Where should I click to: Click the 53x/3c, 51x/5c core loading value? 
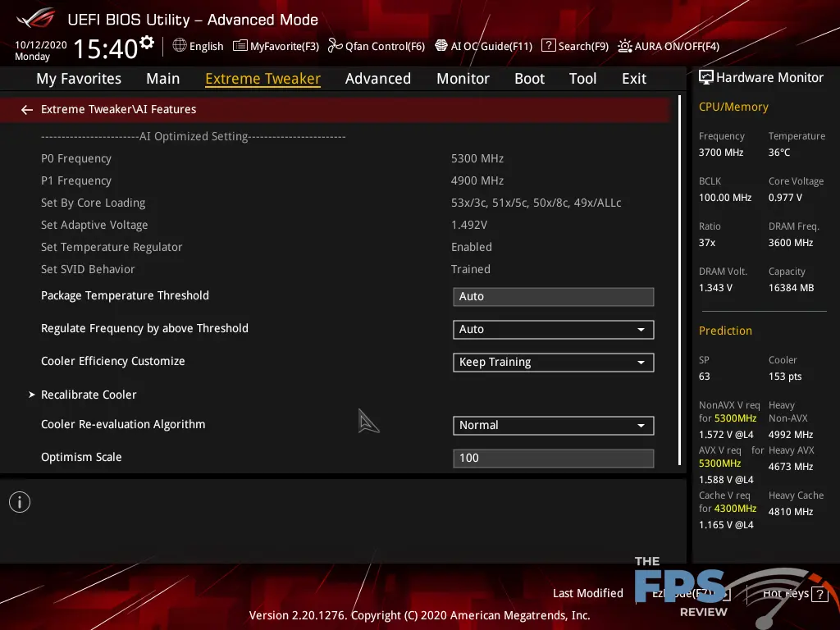[536, 203]
